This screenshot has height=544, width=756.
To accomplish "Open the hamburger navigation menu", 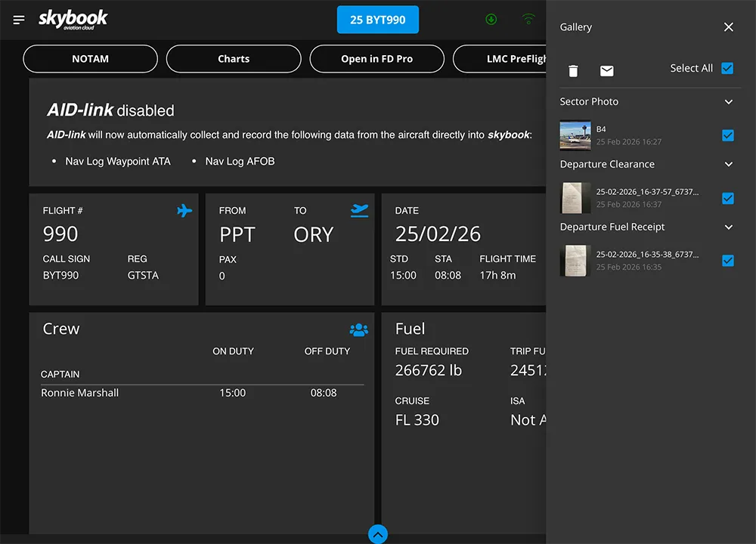I will 19,20.
